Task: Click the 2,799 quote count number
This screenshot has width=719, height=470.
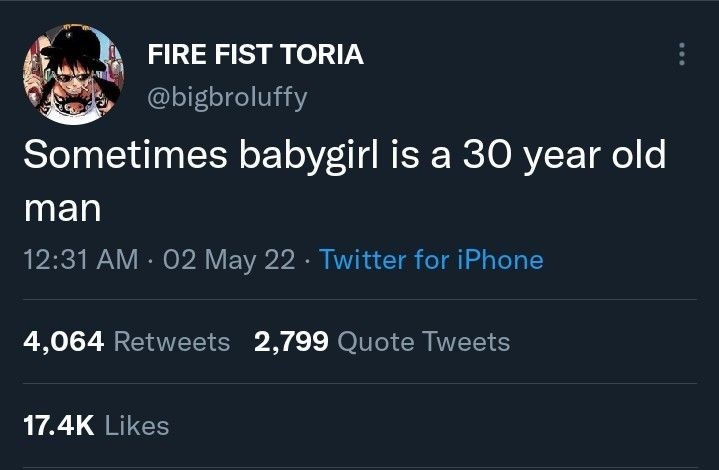Action: (292, 342)
